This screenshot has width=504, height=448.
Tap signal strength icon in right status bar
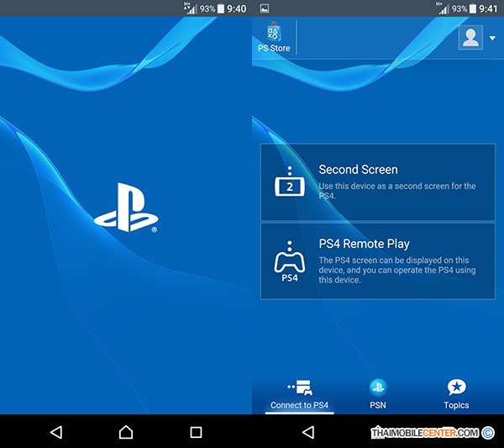click(443, 8)
